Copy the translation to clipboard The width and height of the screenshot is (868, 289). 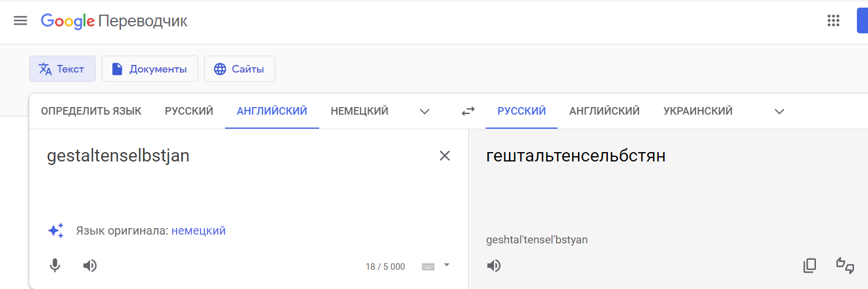click(x=810, y=266)
